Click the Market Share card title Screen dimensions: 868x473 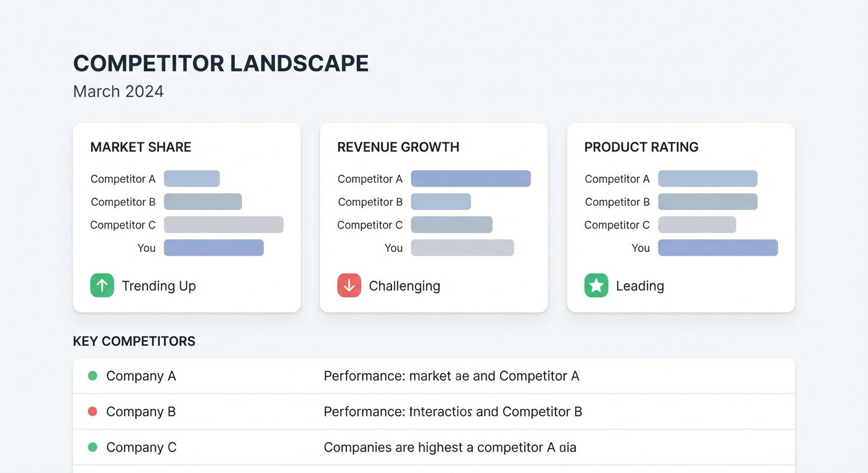[141, 147]
